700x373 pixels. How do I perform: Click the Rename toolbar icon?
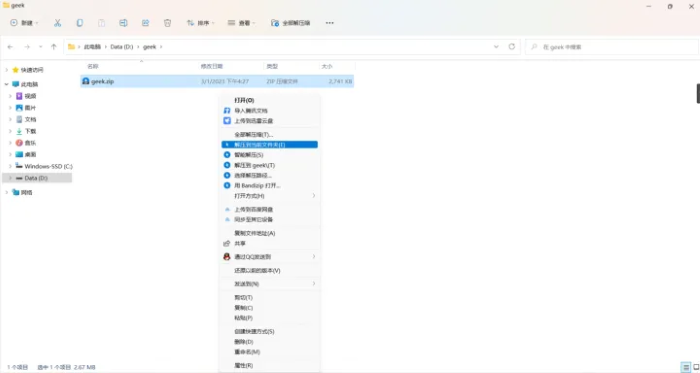(123, 23)
